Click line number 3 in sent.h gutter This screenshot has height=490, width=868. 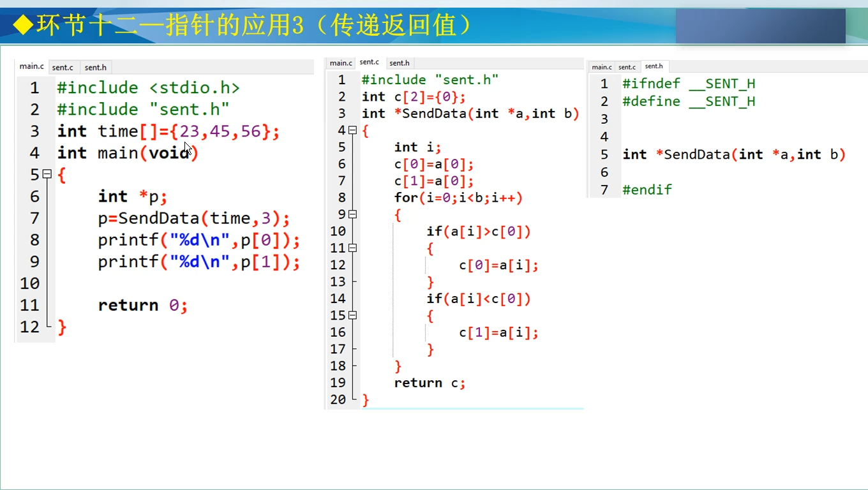[x=604, y=119]
